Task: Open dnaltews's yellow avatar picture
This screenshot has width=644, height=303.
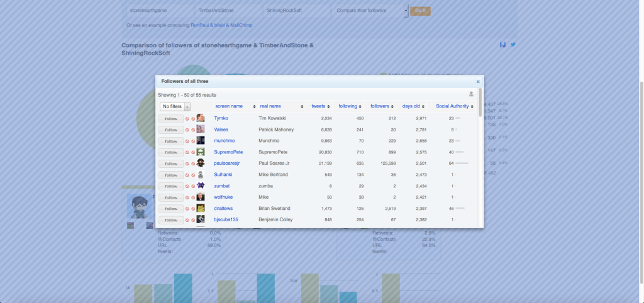Action: [201, 208]
